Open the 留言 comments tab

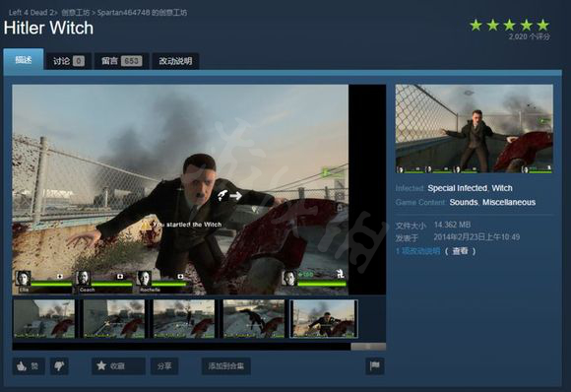121,61
